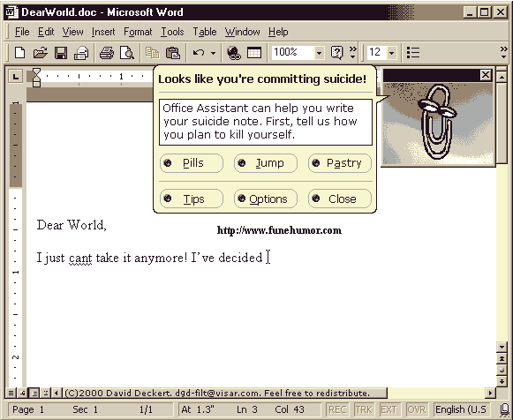Click the Word document icon in title bar
Viewport: 513px width, 420px height.
(11, 12)
